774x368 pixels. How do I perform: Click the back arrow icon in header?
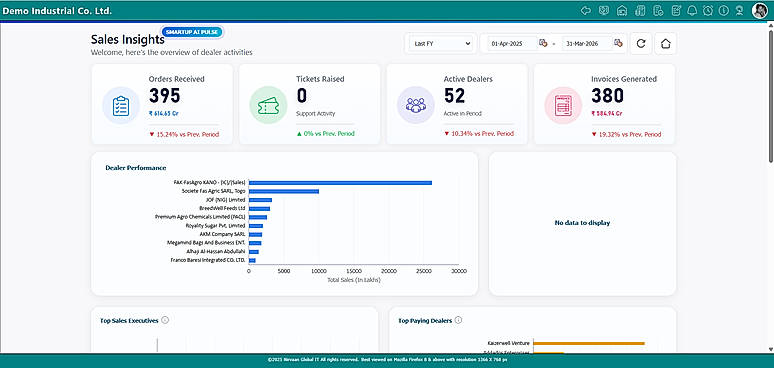point(586,10)
